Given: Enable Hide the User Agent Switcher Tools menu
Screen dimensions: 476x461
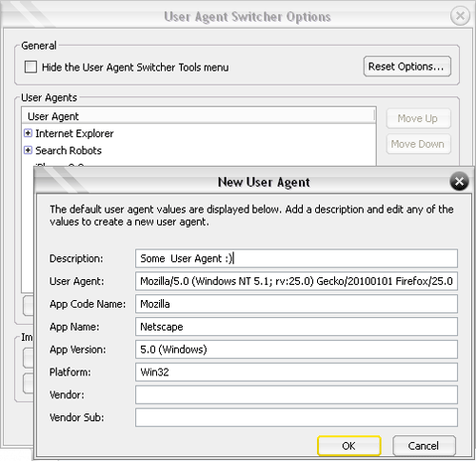Looking at the screenshot, I should coord(30,67).
